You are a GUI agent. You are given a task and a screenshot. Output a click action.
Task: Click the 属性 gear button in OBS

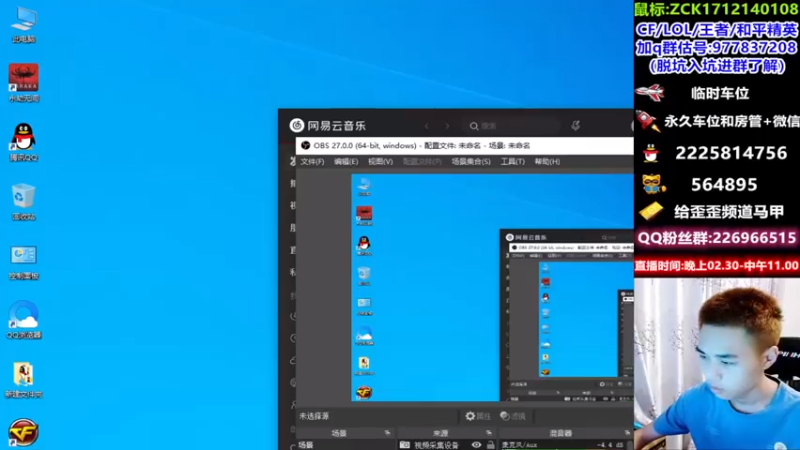point(478,416)
